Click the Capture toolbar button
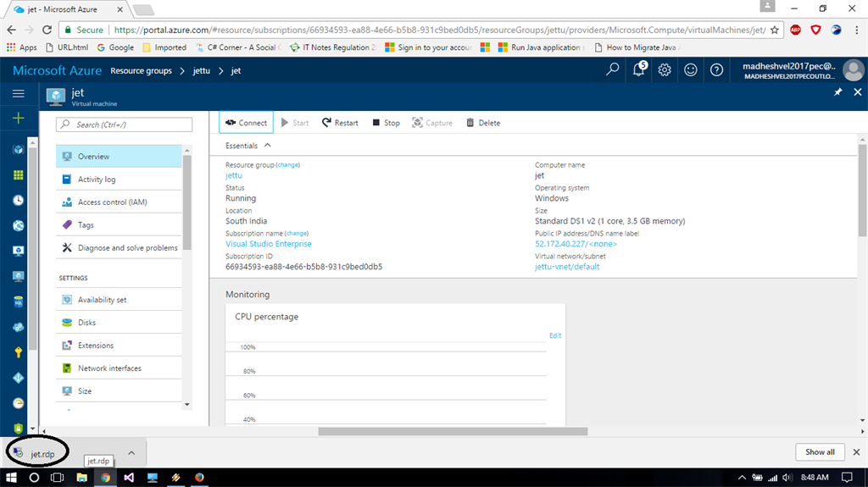This screenshot has width=868, height=487. tap(432, 123)
